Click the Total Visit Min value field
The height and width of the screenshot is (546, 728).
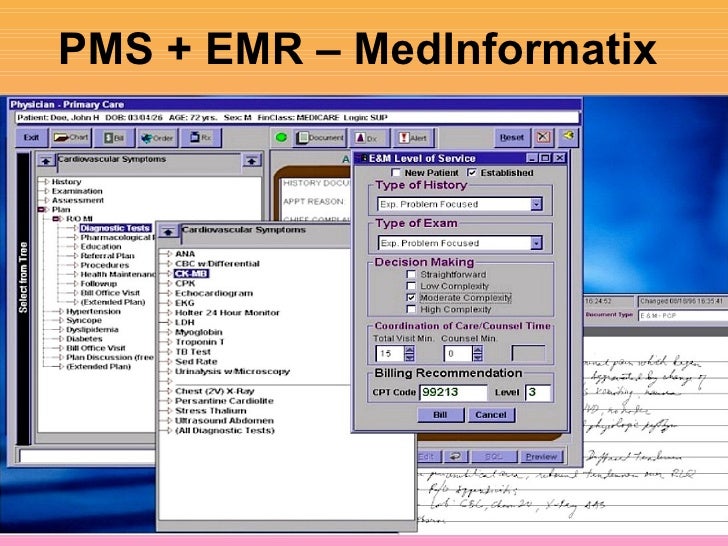tap(390, 354)
